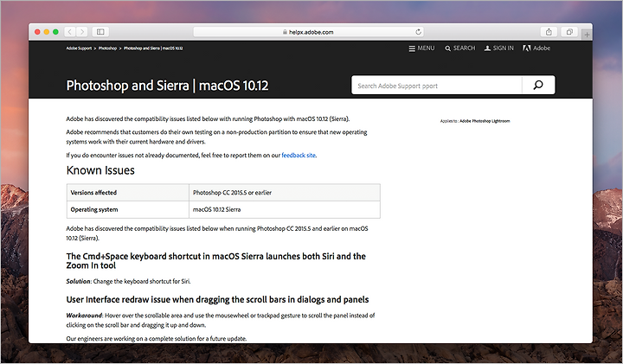This screenshot has width=623, height=364.
Task: Click the bold Workaround label
Action: pyautogui.click(x=84, y=316)
